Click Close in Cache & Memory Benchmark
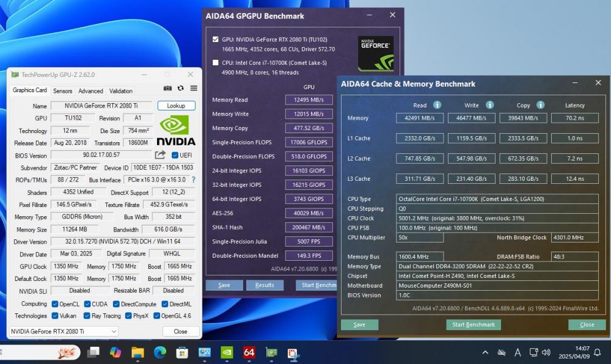 (x=587, y=324)
